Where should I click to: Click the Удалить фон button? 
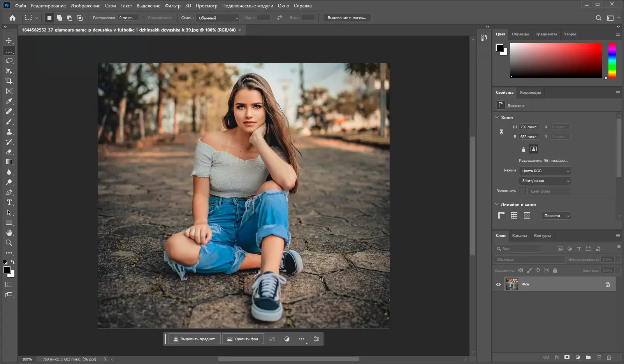(243, 339)
